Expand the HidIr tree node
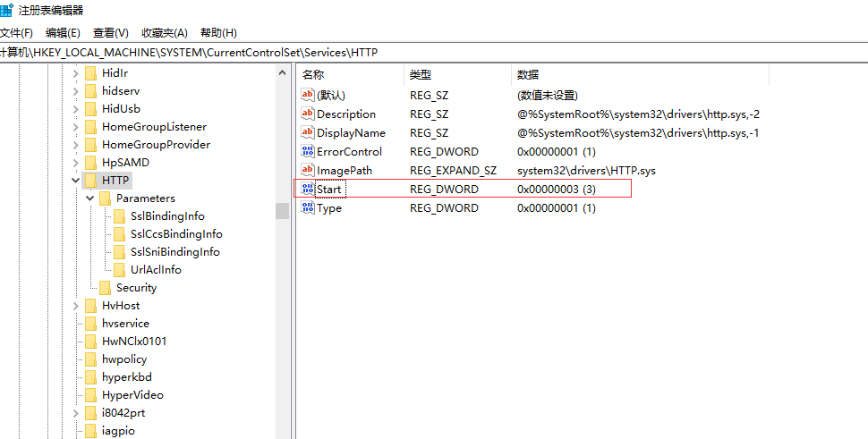The image size is (868, 439). 76,73
